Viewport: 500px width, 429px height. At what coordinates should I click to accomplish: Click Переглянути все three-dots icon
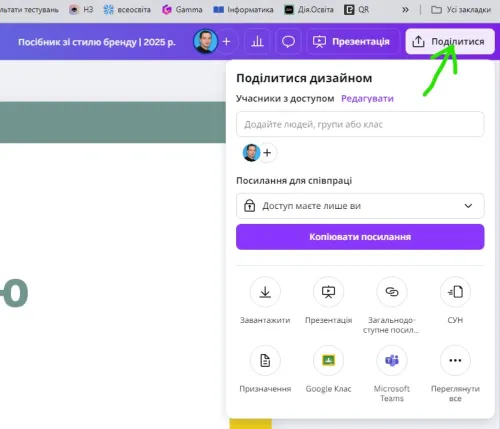click(x=455, y=360)
